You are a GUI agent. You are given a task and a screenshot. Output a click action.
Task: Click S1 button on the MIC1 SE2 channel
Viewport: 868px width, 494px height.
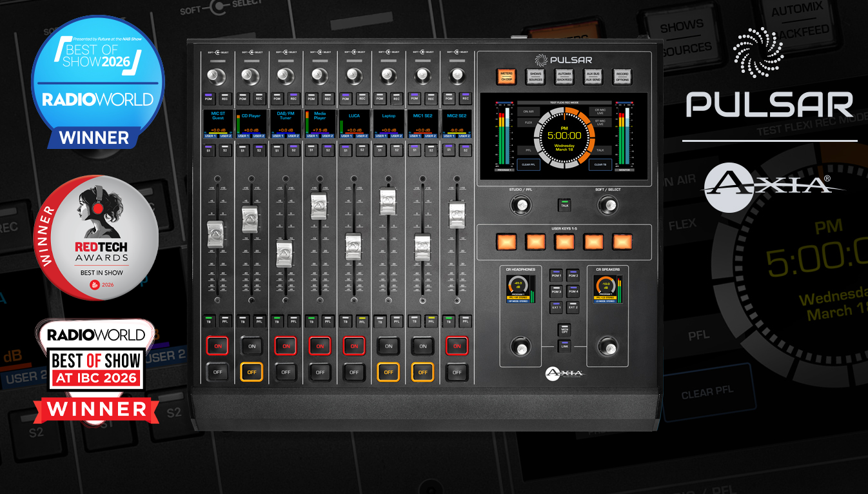[x=414, y=150]
